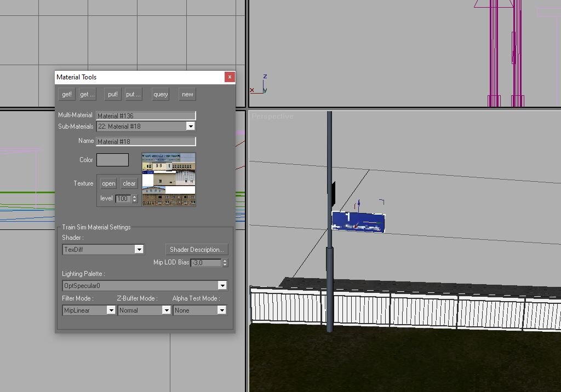Increase Mip LOD Bias with up arrow
This screenshot has width=561, height=392.
tap(225, 261)
